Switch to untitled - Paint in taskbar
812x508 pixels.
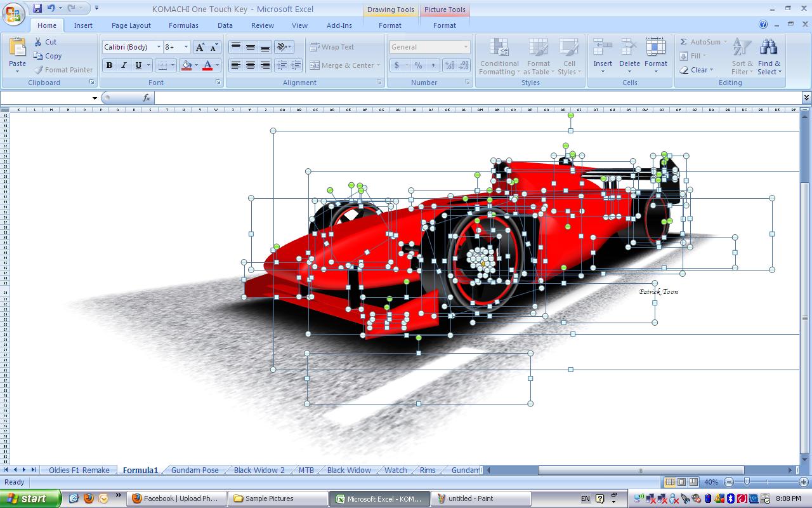(480, 498)
